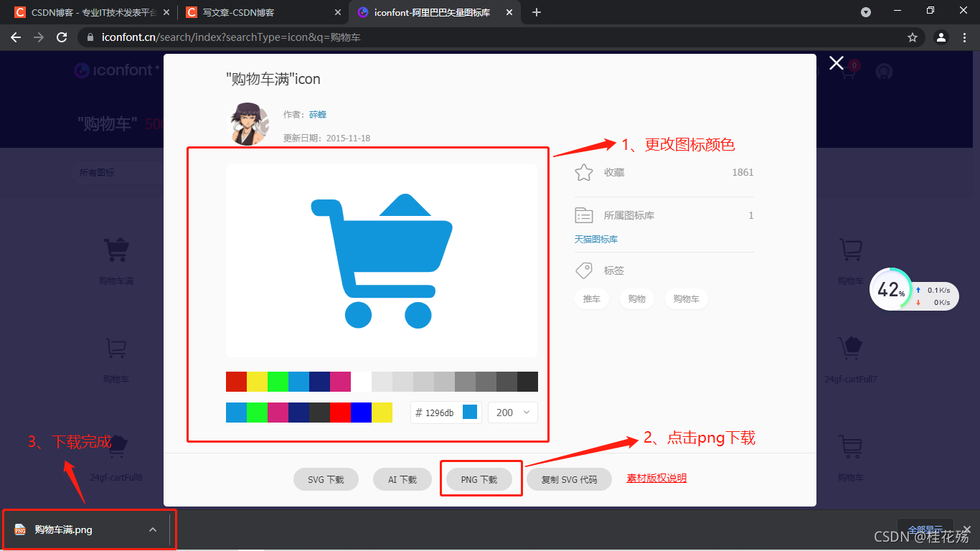Open the 素材版权说明 link

point(656,478)
